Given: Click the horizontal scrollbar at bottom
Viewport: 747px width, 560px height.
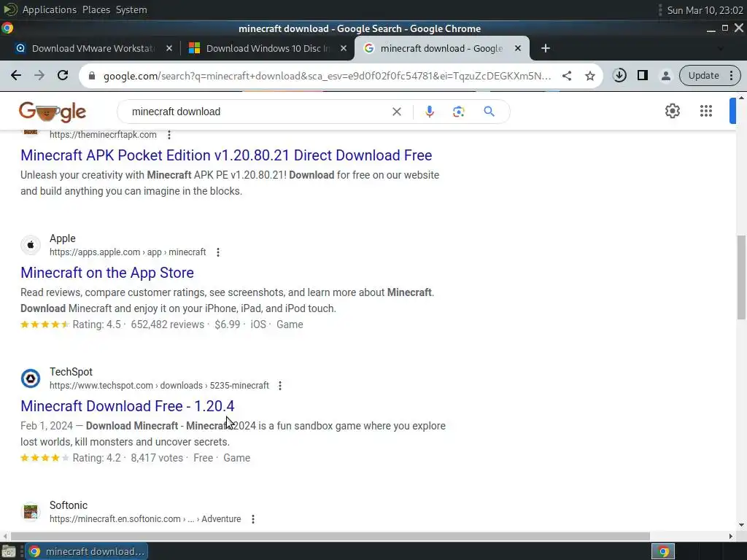Looking at the screenshot, I should click(x=330, y=536).
